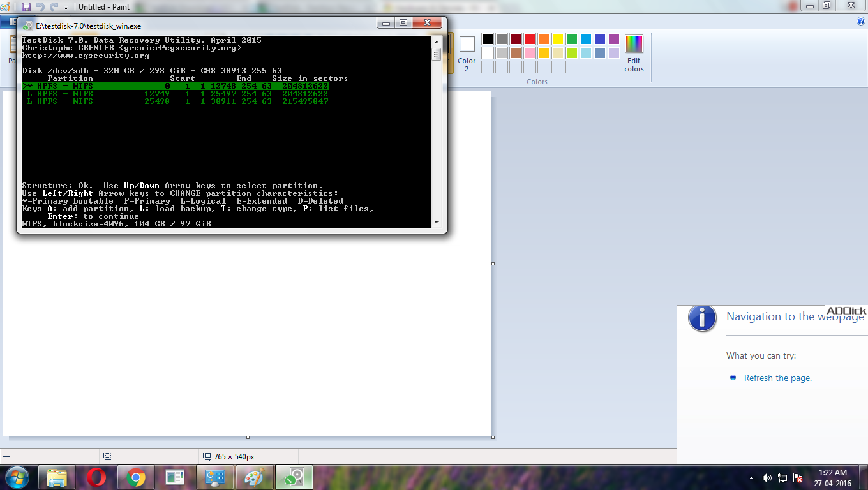Switch to TestDisk window in taskbar
This screenshot has height=490, width=868.
click(294, 477)
